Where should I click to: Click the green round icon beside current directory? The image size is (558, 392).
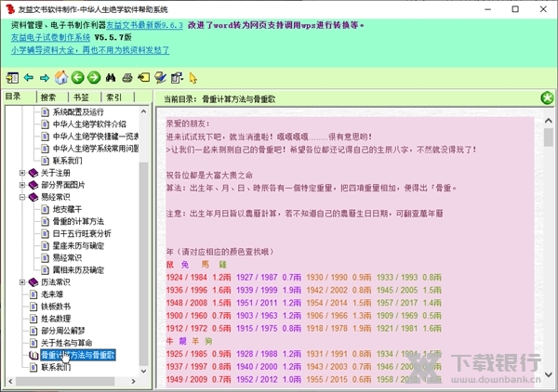(x=547, y=98)
